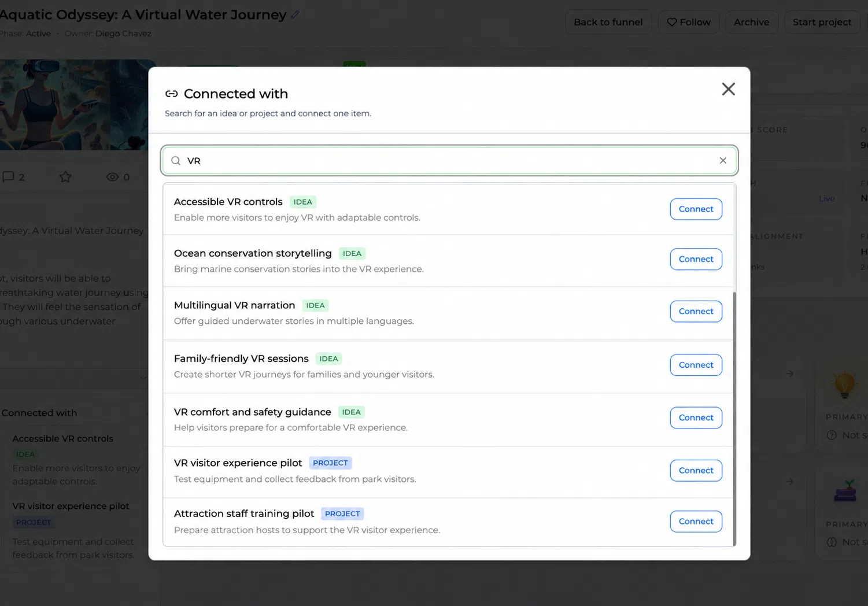Select 'Family-friendly VR sessions' result title

point(241,359)
